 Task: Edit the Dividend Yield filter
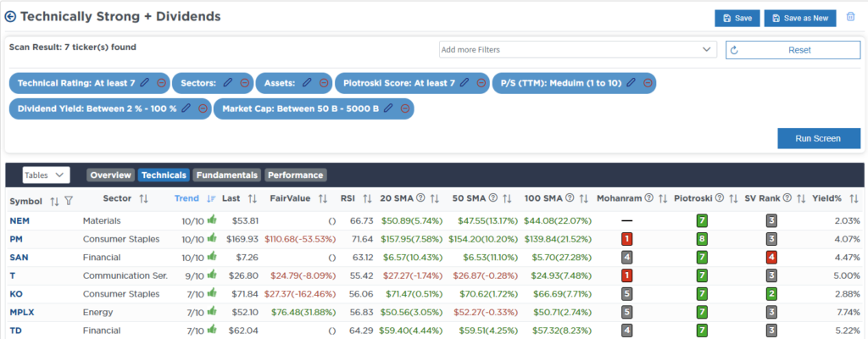point(186,108)
